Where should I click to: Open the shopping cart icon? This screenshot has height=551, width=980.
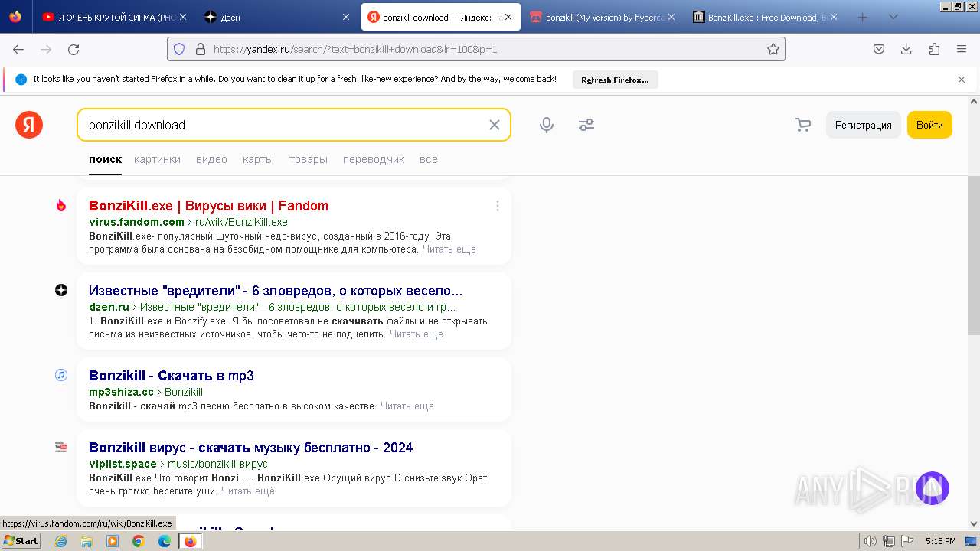[x=803, y=125]
